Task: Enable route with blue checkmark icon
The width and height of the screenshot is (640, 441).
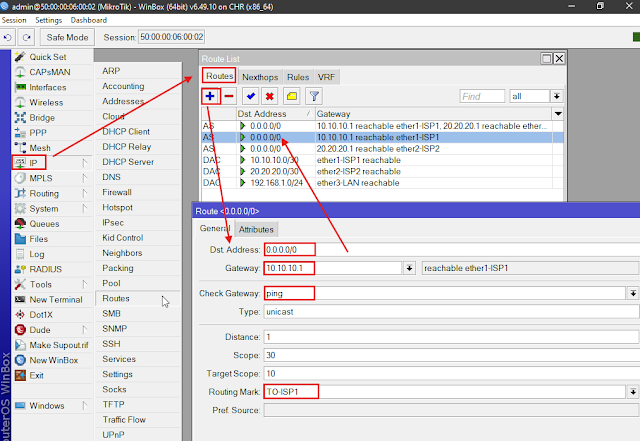Action: 251,96
